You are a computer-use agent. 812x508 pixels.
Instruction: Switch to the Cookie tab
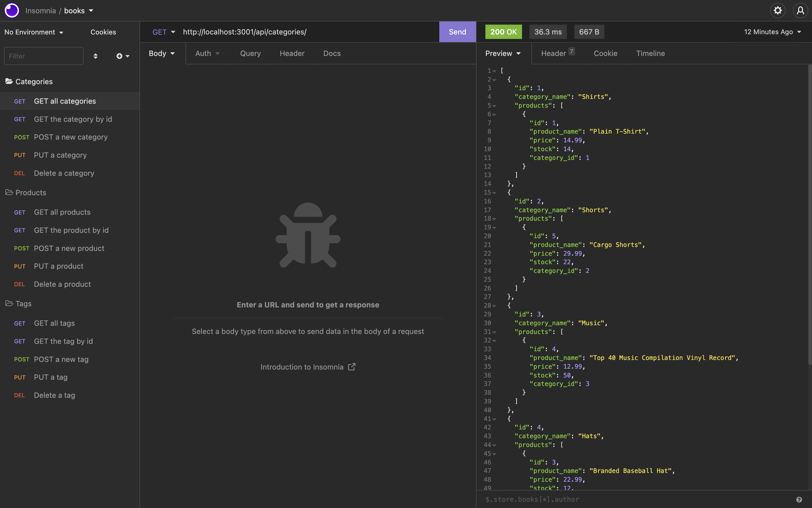click(x=605, y=53)
